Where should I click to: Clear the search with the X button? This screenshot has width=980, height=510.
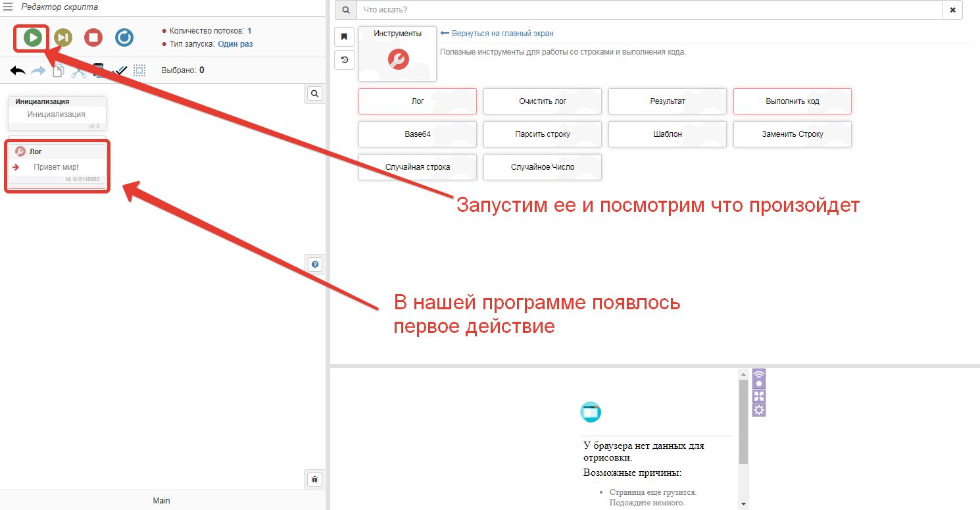[x=952, y=10]
